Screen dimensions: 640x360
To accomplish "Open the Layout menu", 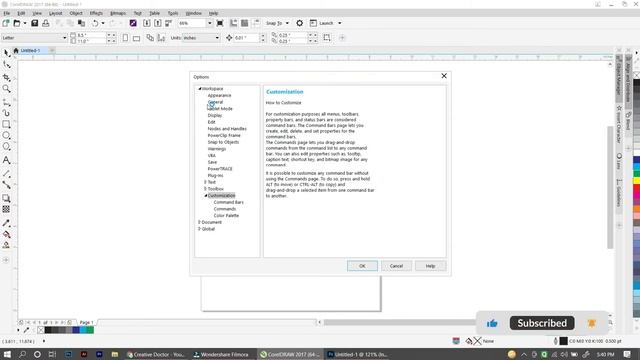I will (x=56, y=13).
